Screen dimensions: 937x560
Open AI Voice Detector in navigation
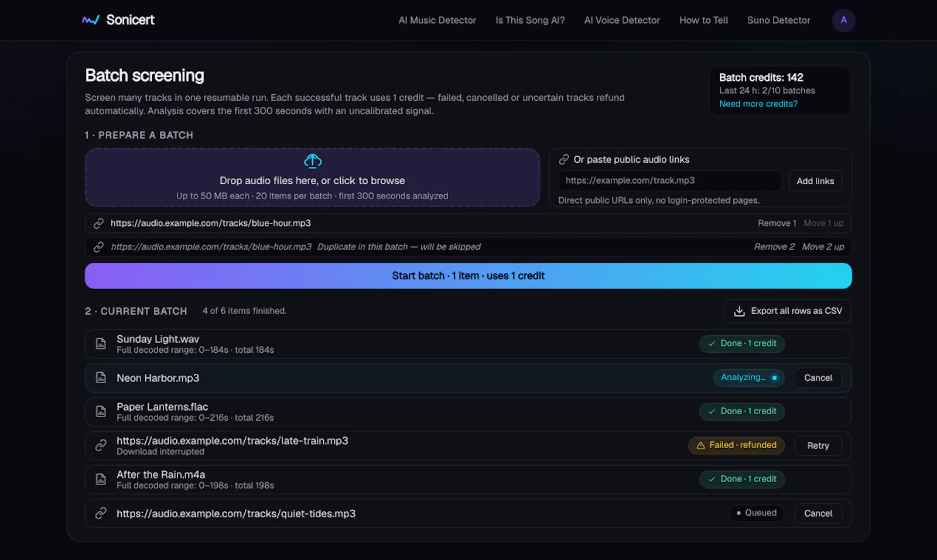[622, 20]
